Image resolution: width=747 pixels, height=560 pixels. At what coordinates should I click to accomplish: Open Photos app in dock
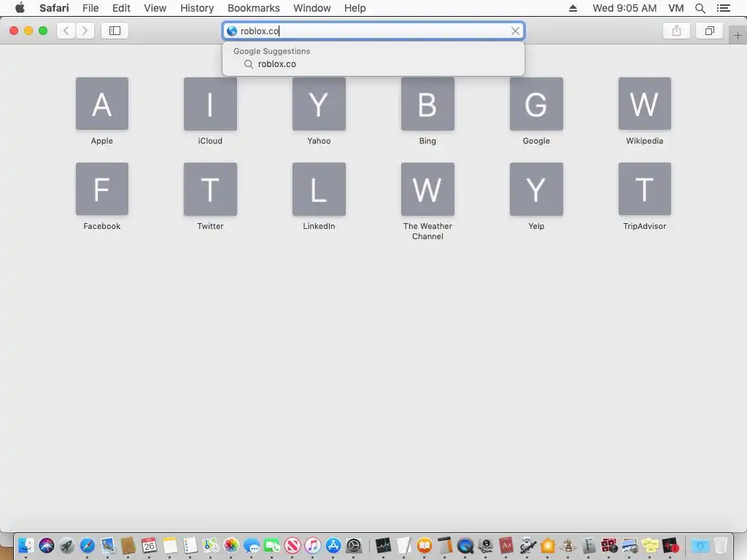coord(231,545)
